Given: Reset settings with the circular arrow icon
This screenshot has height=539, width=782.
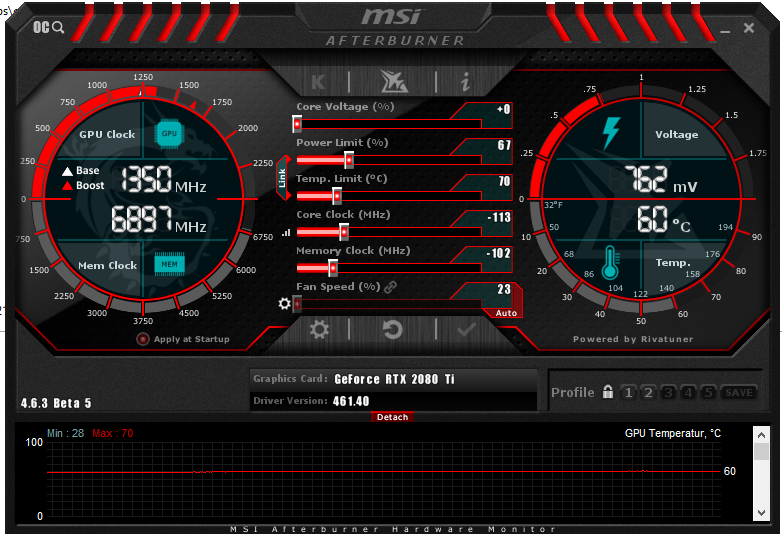Looking at the screenshot, I should click(x=393, y=330).
